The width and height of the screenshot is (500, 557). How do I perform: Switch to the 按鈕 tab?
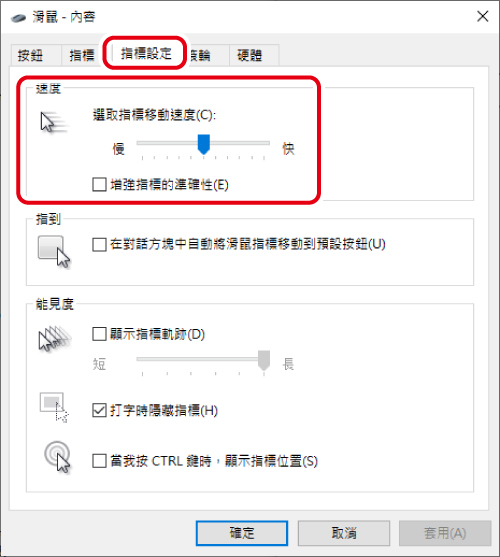pos(31,55)
